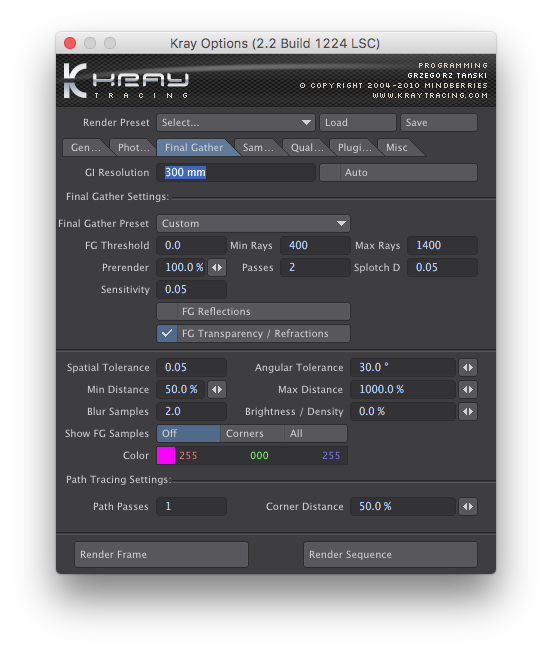Click the red 255 color value

pos(188,455)
